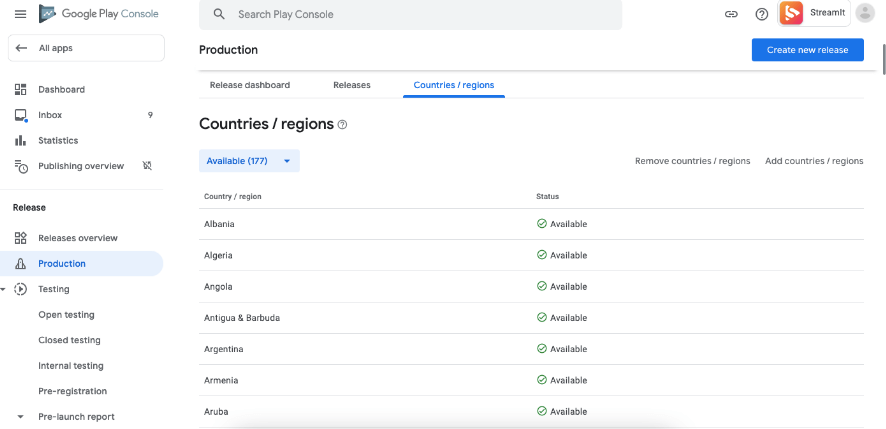
Task: Click Add countries / regions link
Action: 814,161
